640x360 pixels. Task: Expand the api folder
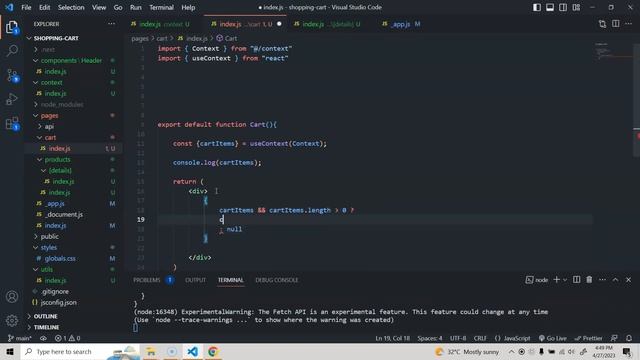(x=49, y=127)
